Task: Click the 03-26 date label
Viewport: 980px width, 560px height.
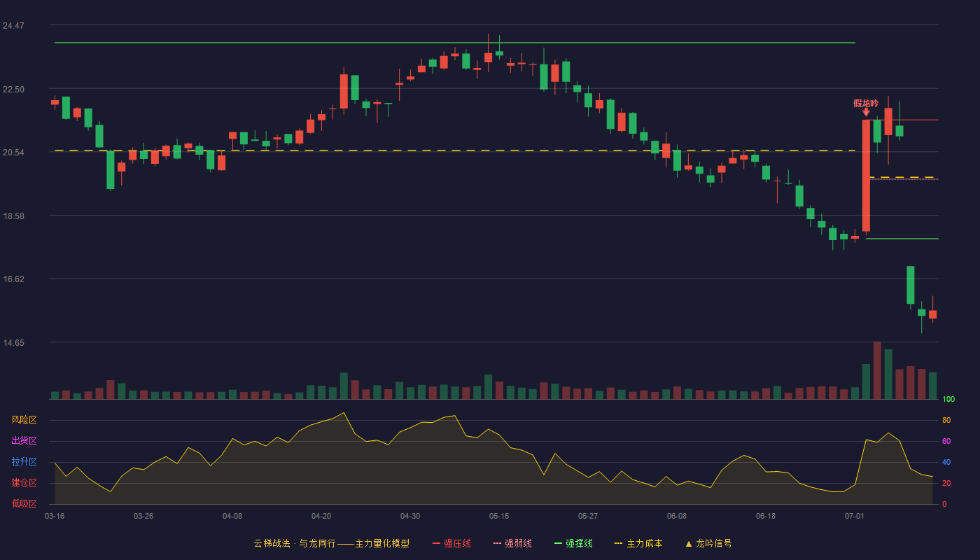Action: click(x=143, y=516)
